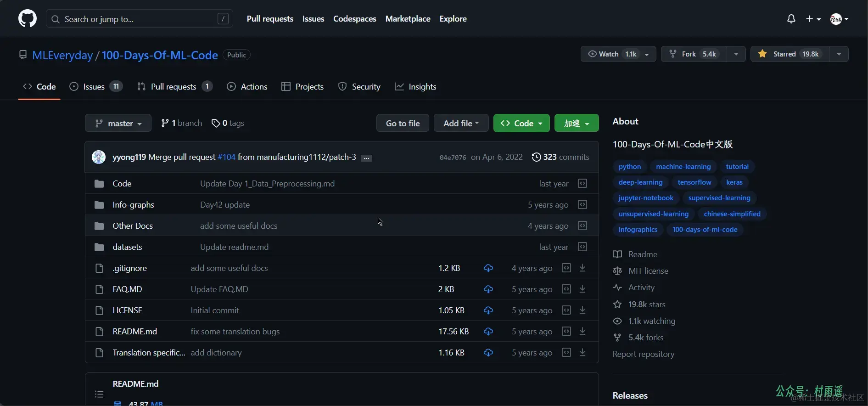This screenshot has height=406, width=868.
Task: Download LICENSE with the arrow icon
Action: tap(582, 310)
